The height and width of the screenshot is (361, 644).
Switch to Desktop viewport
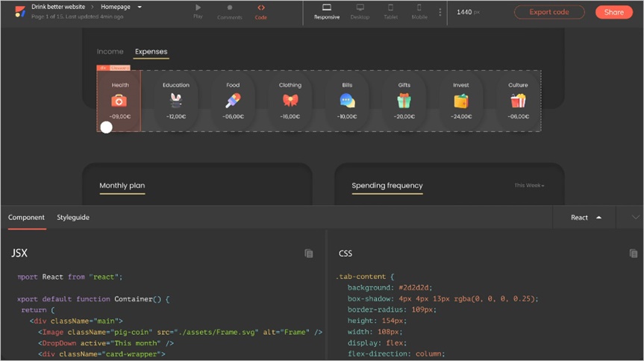point(360,11)
